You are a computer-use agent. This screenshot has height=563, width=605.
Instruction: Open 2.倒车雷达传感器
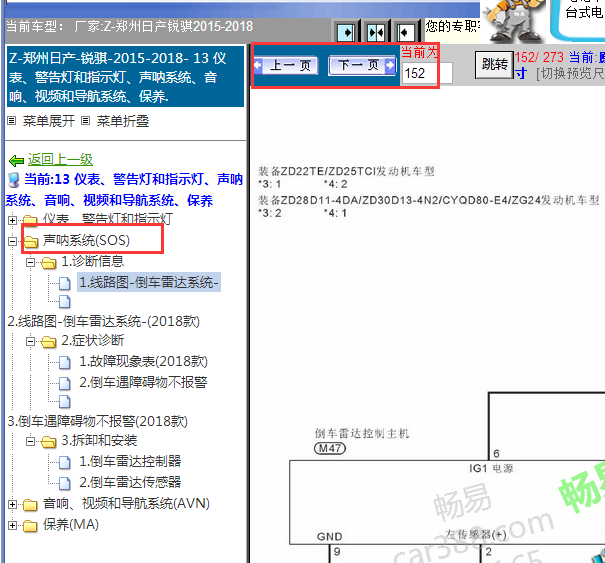pyautogui.click(x=130, y=482)
